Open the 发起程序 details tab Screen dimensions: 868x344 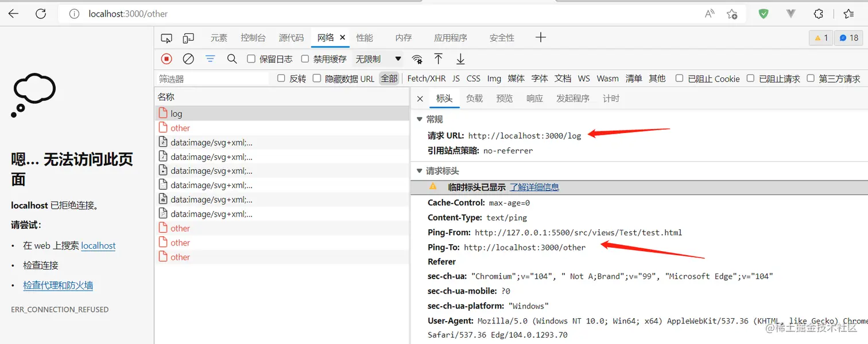(573, 99)
